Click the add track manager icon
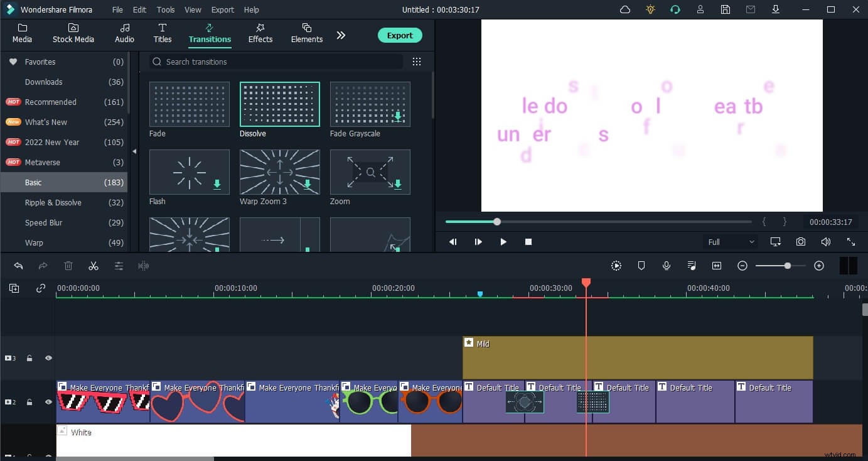Image resolution: width=868 pixels, height=461 pixels. [14, 288]
